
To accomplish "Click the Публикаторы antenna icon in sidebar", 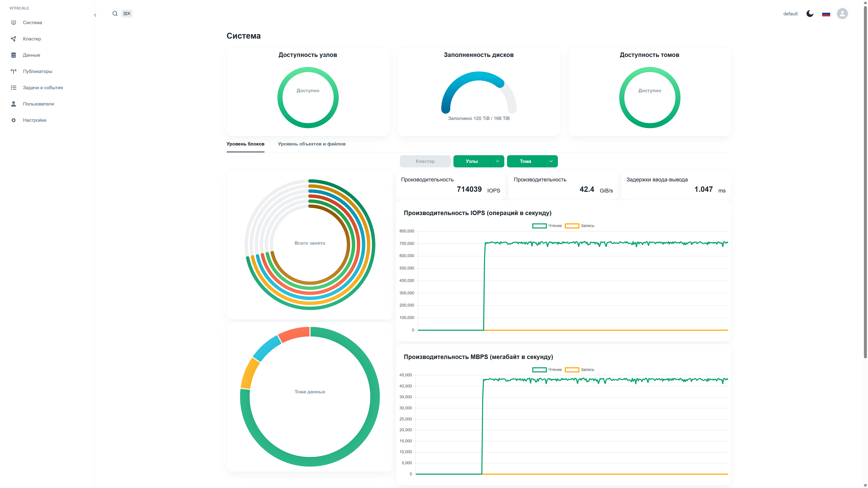I will coord(14,71).
